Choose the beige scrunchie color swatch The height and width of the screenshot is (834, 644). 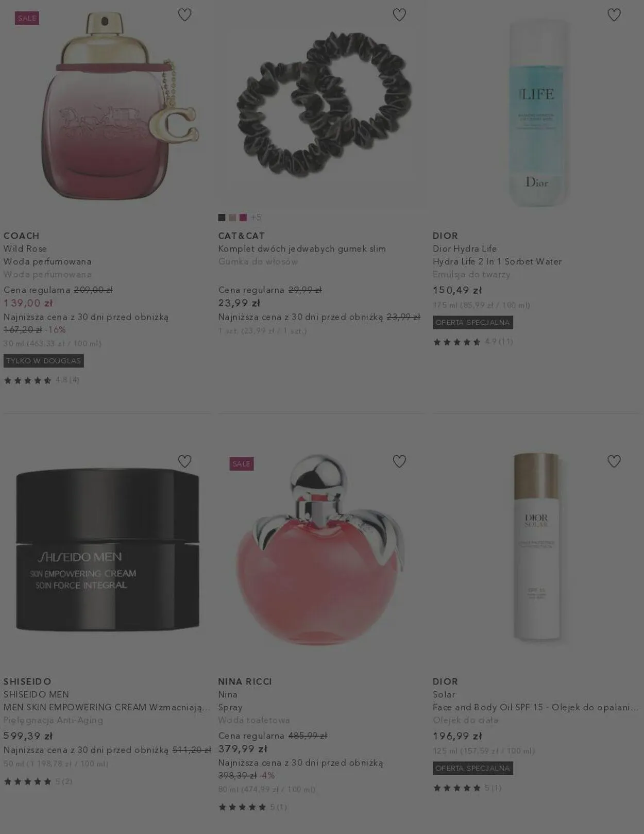coord(232,218)
